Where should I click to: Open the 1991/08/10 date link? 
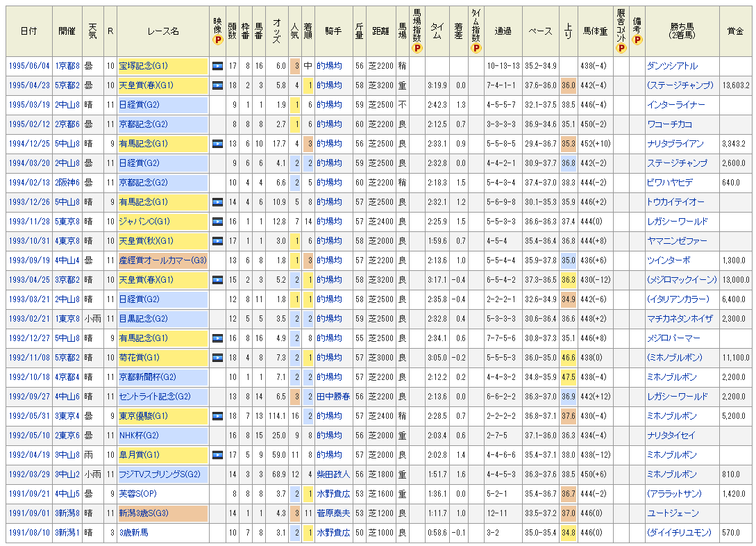tap(29, 533)
